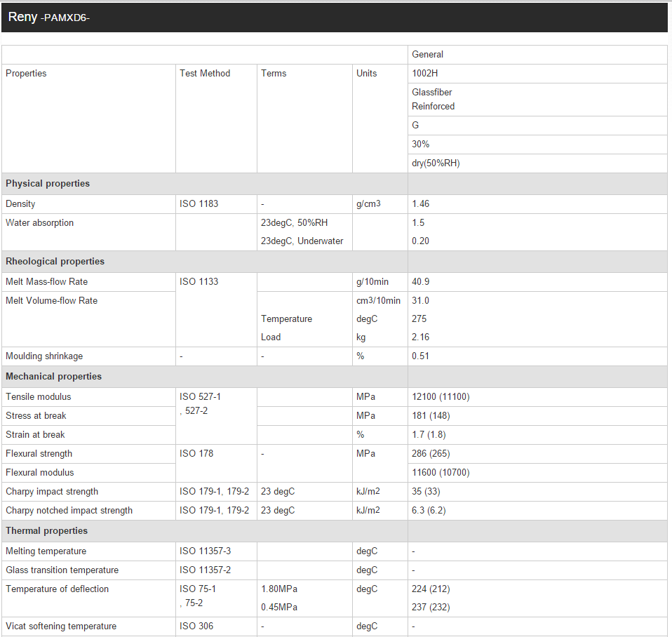Click the Reny -PAMXD6- title bar

(x=49, y=18)
